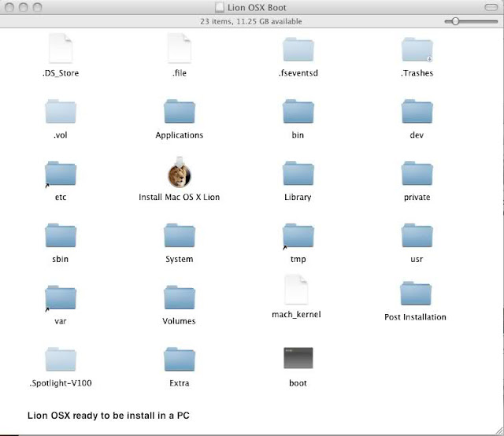Image resolution: width=504 pixels, height=436 pixels.
Task: Select the dev folder icon
Action: point(417,111)
